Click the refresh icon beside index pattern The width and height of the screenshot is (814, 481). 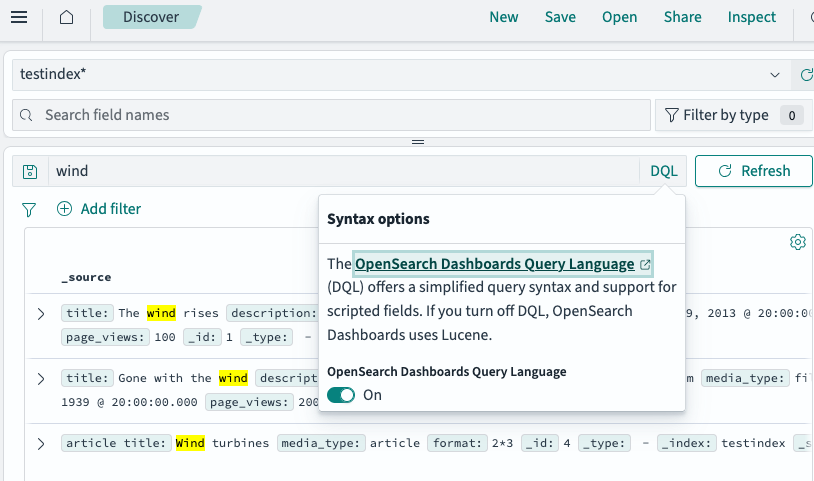tap(805, 75)
